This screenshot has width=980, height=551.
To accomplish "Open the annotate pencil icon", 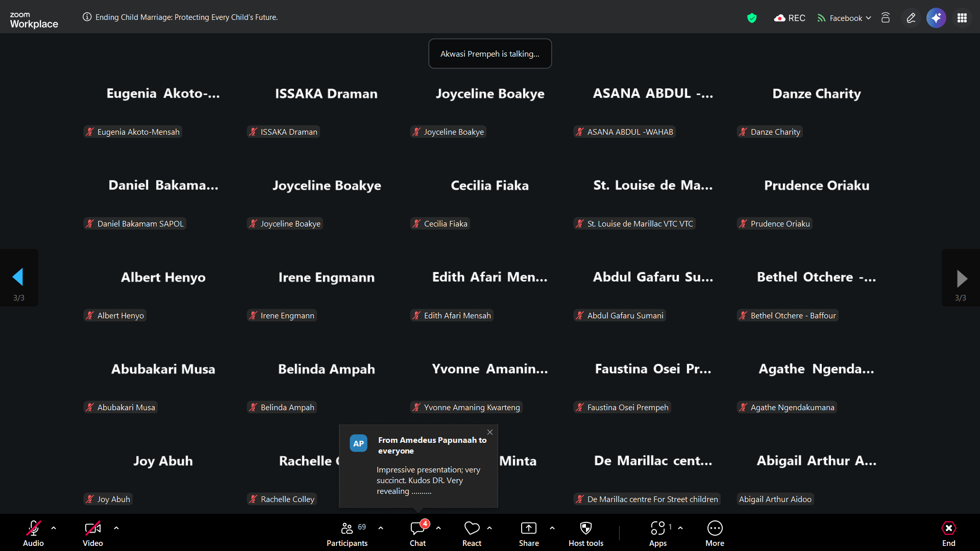I will click(x=911, y=18).
